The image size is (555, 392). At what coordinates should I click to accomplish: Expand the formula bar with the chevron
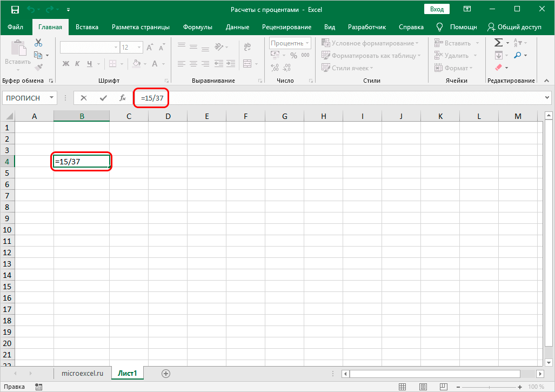point(547,98)
